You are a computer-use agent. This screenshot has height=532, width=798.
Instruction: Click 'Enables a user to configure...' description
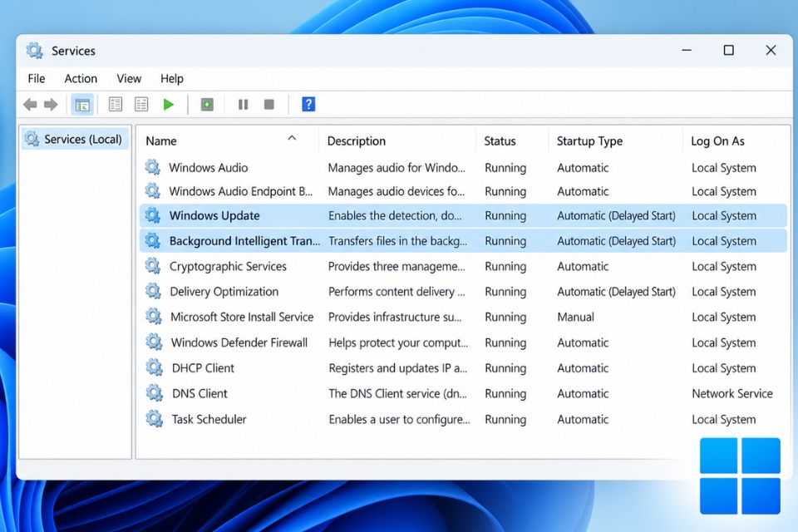[399, 420]
